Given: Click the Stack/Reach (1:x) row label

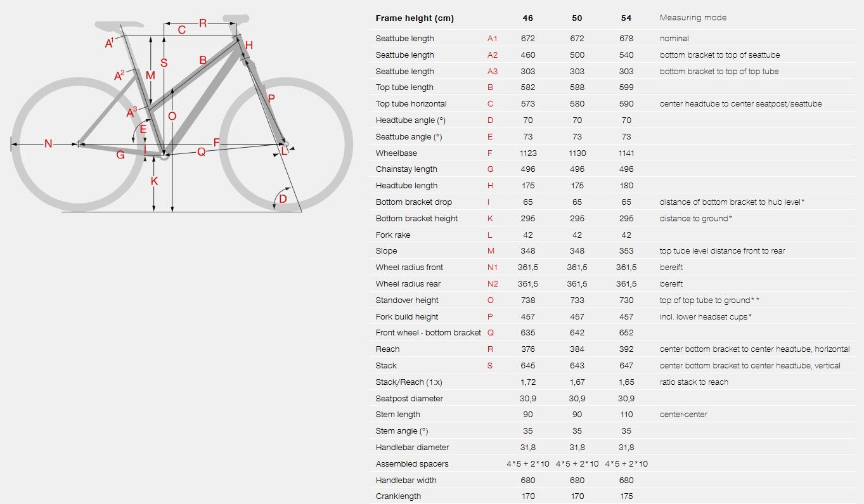Looking at the screenshot, I should 410,382.
